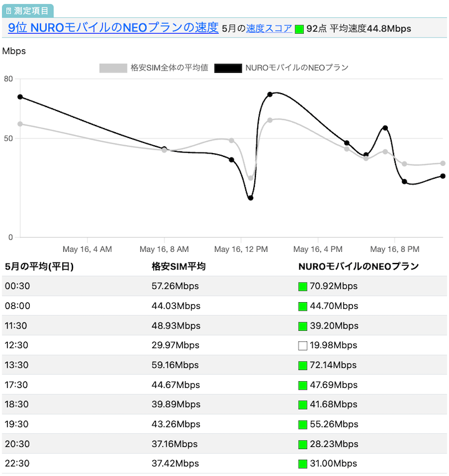The width and height of the screenshot is (449, 476).
Task: Click the 44.03Mbps average value
Action: tap(176, 306)
